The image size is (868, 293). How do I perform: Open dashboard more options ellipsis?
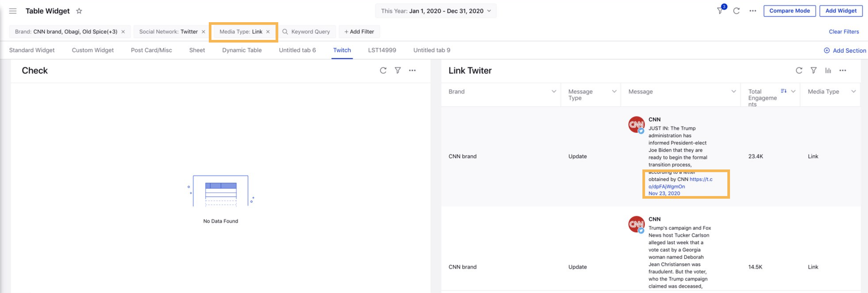[x=753, y=11]
